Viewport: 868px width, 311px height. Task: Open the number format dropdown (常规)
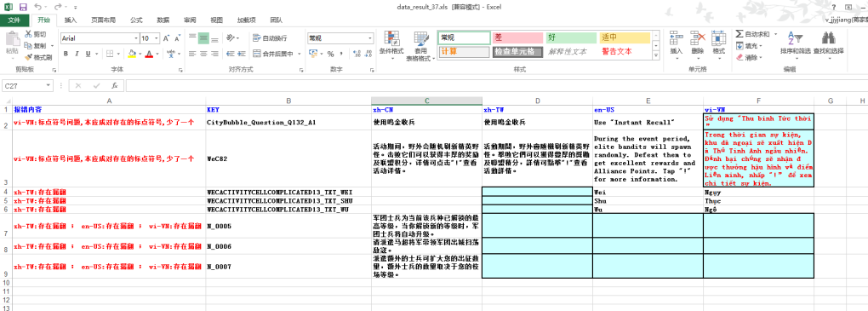pyautogui.click(x=370, y=38)
